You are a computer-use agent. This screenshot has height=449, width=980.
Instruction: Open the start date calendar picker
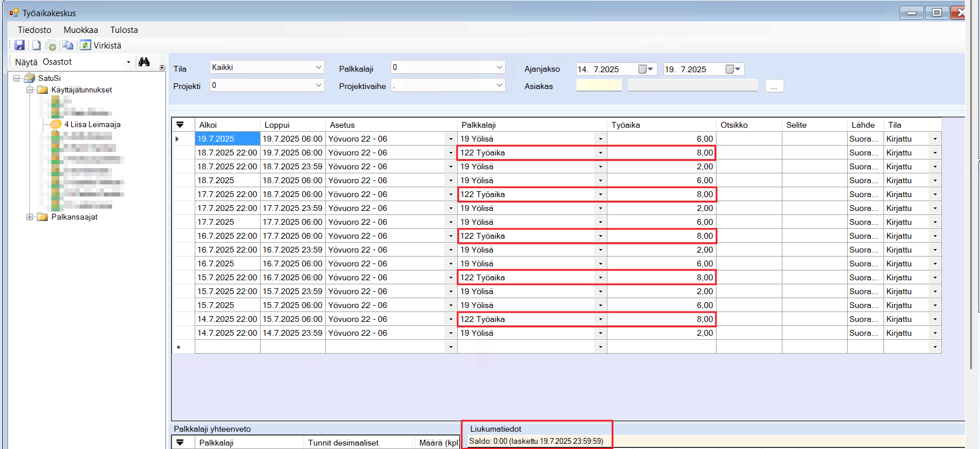point(645,69)
